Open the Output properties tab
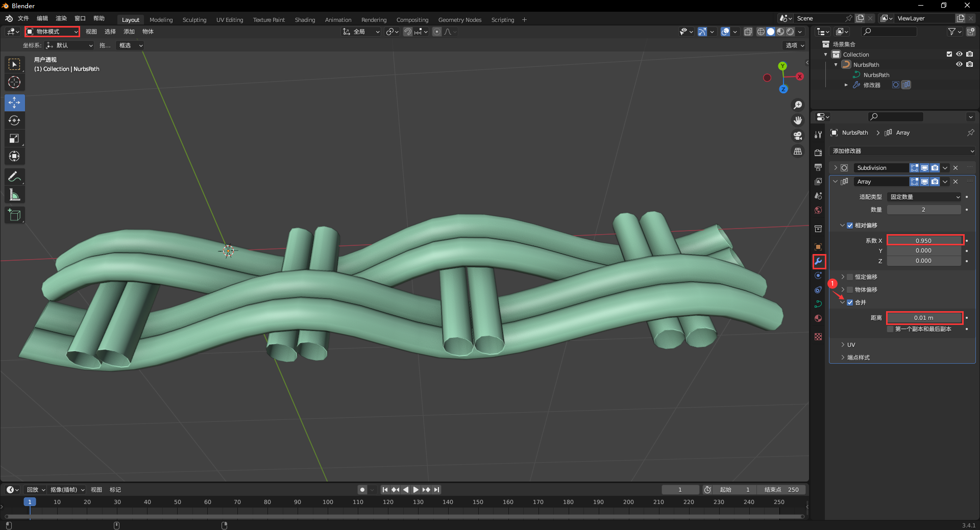 pos(818,167)
